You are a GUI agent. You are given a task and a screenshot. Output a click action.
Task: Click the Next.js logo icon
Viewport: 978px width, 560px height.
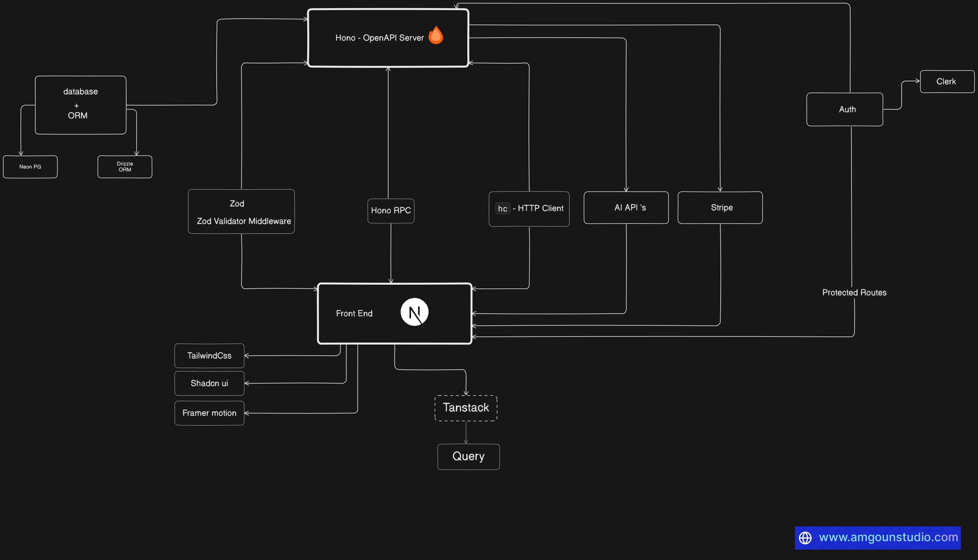coord(414,312)
